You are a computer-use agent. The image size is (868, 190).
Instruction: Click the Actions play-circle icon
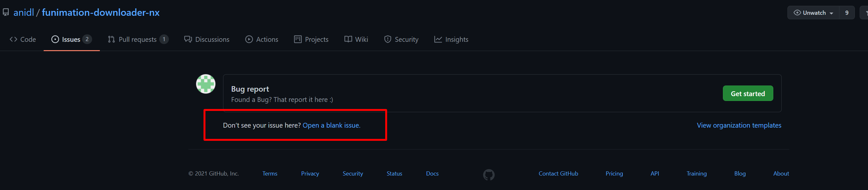pos(249,40)
